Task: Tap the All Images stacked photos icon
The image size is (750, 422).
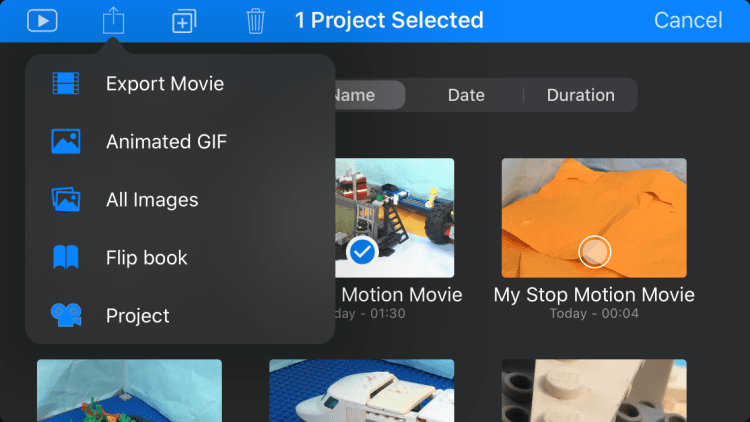Action: click(66, 200)
